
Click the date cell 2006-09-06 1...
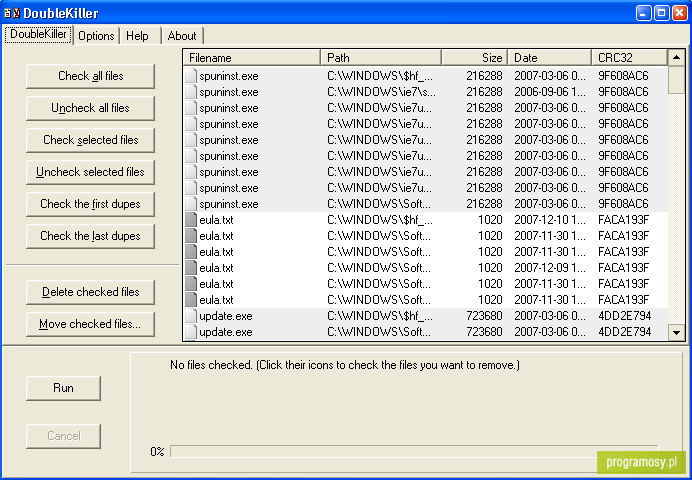click(x=550, y=92)
